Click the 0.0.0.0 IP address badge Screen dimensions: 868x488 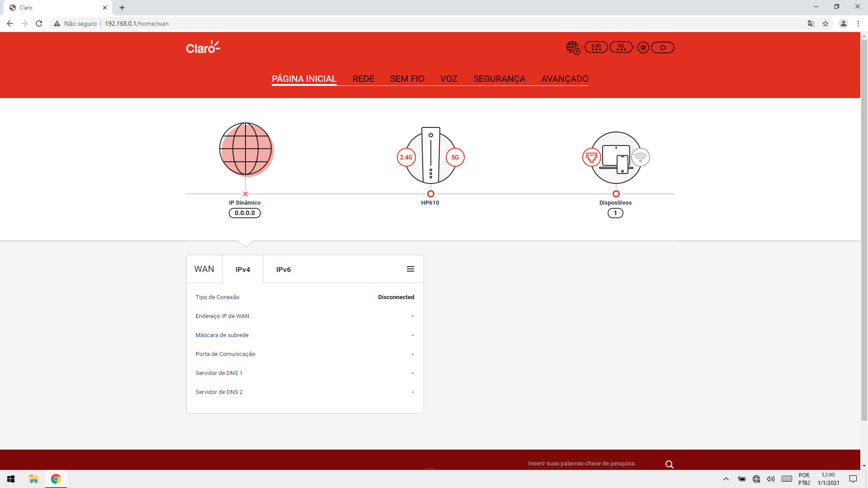point(245,213)
